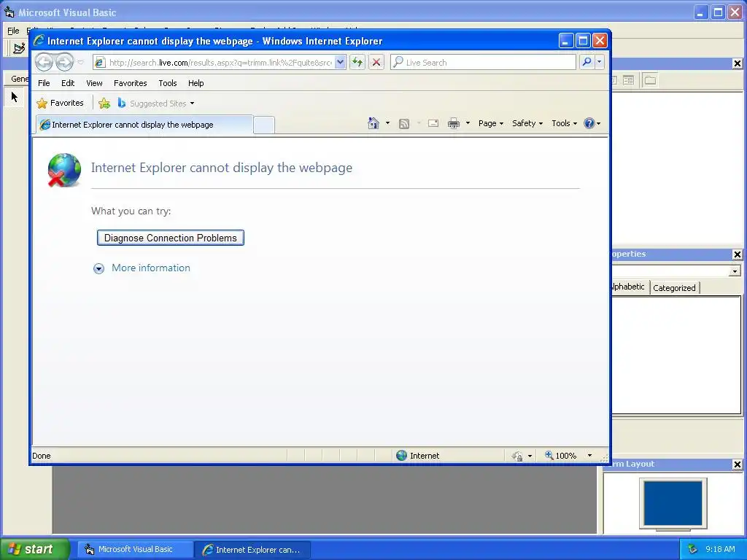This screenshot has height=560, width=747.
Task: Click the 9:18 AM clock
Action: coord(720,549)
